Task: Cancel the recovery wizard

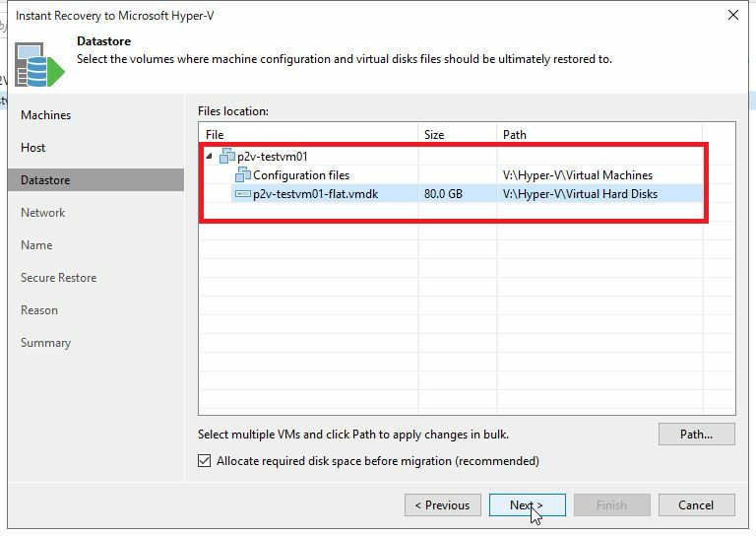Action: 696,505
